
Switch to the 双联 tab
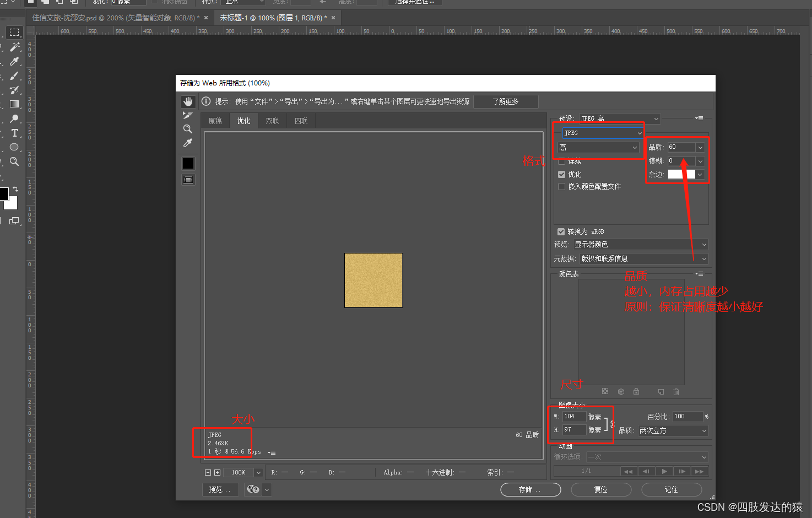click(x=273, y=121)
